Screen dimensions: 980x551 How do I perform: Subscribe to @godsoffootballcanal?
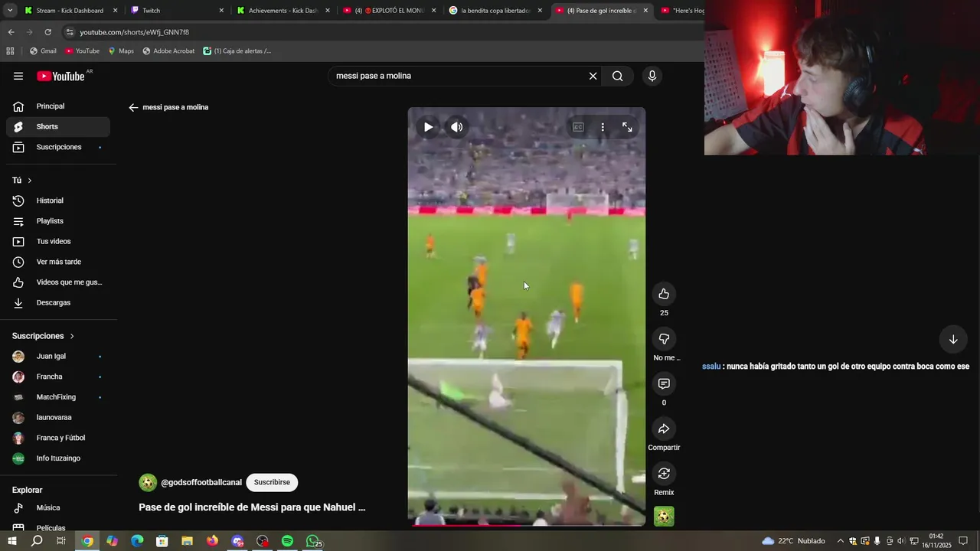point(272,482)
